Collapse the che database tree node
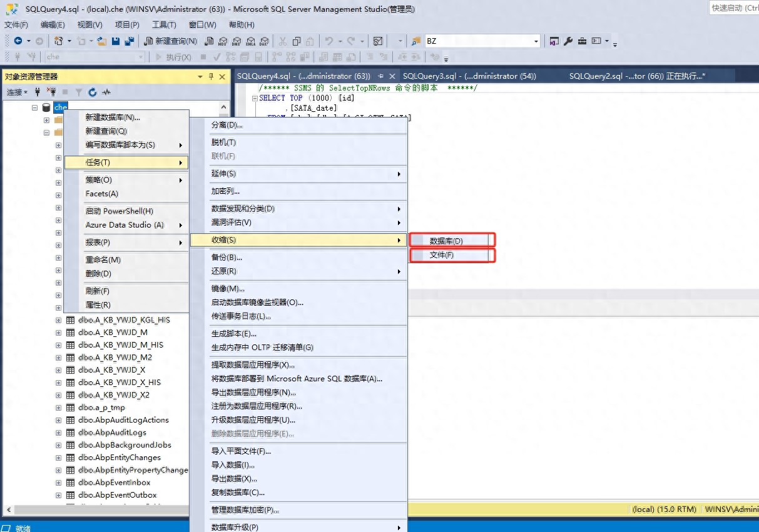The height and width of the screenshot is (532, 759). click(x=35, y=108)
